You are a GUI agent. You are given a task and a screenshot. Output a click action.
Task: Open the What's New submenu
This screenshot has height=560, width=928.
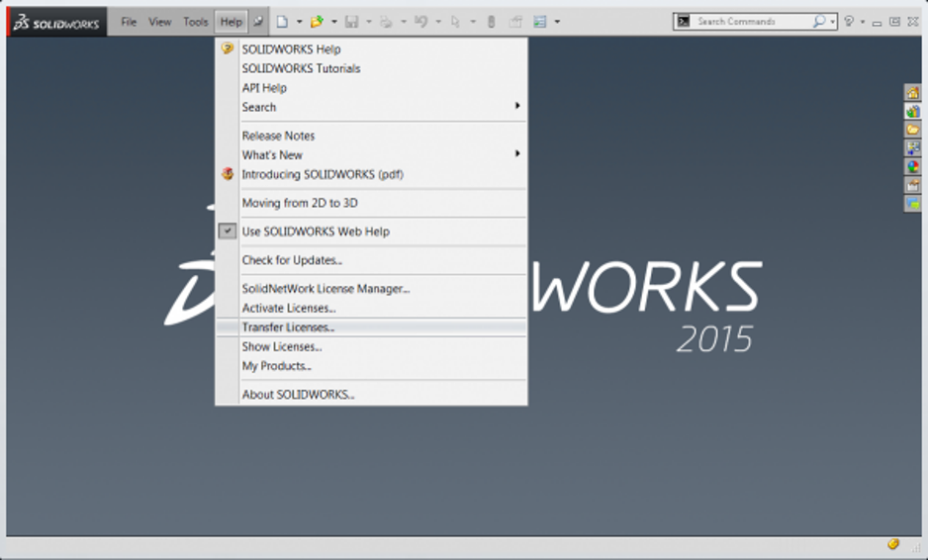tap(371, 155)
